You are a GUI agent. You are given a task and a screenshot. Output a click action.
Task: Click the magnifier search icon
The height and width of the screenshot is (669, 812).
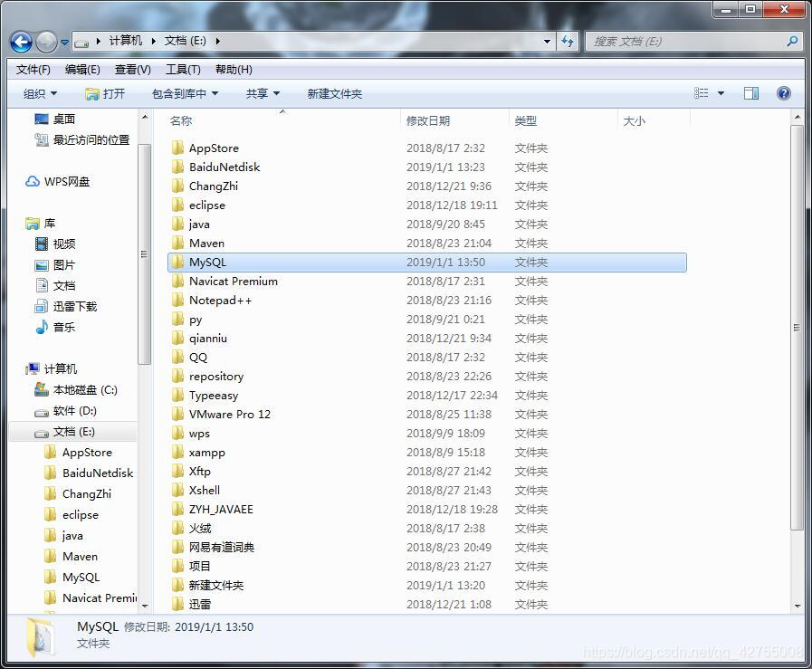click(792, 41)
